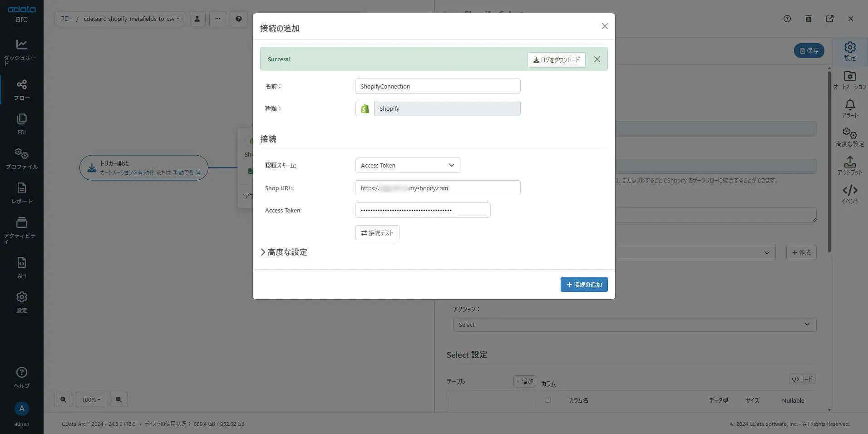Image resolution: width=868 pixels, height=434 pixels.
Task: Click the connection test button
Action: pos(377,233)
